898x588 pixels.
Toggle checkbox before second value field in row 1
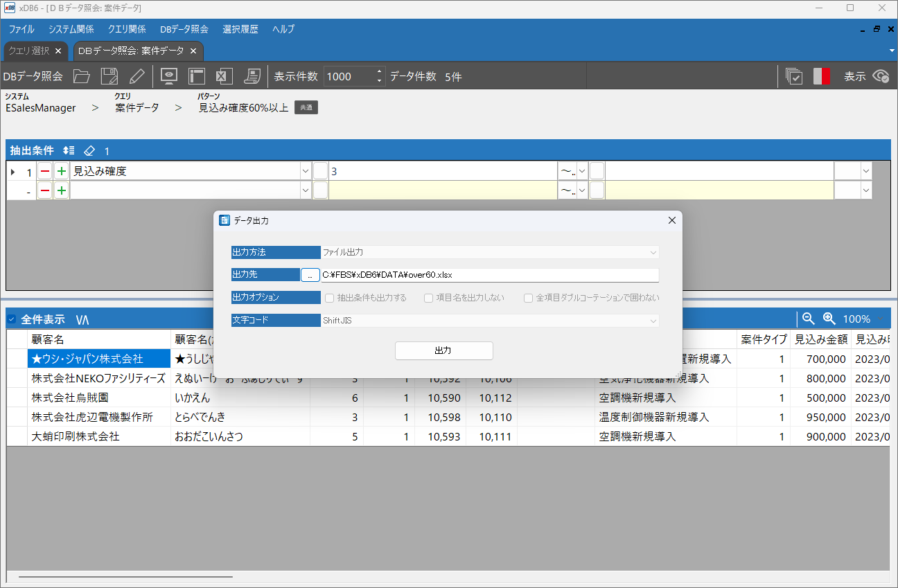coord(597,171)
